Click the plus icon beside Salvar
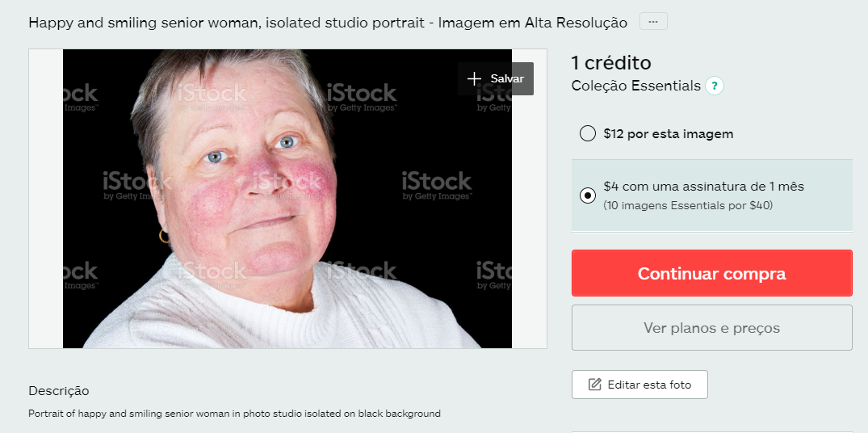 tap(474, 78)
